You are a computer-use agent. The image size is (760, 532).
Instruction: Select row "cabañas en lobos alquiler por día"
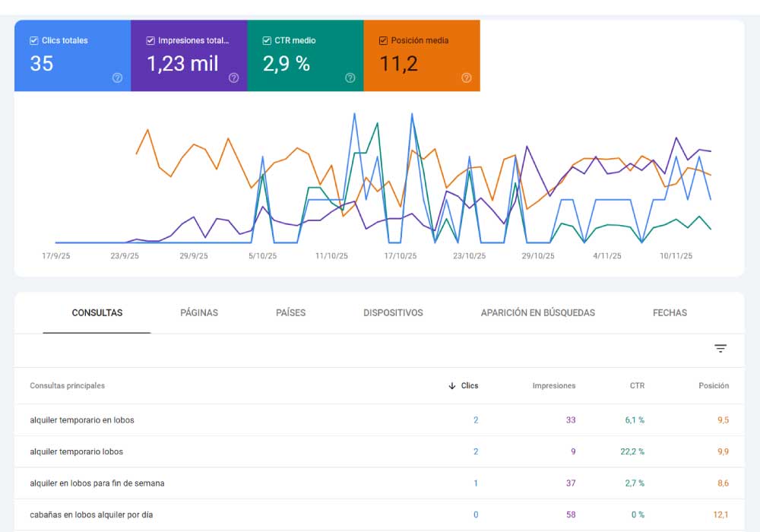tap(91, 515)
